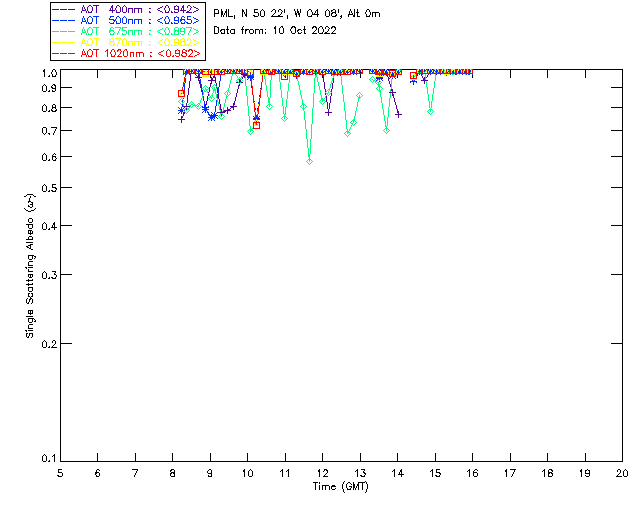Screen dimensions: 640x512
Task: Click the x-axis tick label 6
Action: 98,473
